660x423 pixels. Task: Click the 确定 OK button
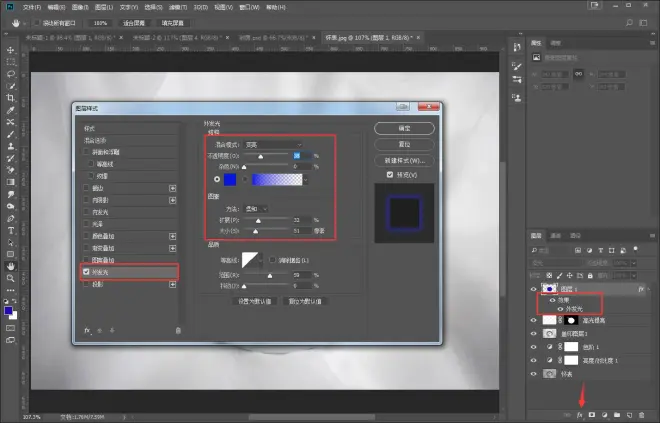point(404,128)
